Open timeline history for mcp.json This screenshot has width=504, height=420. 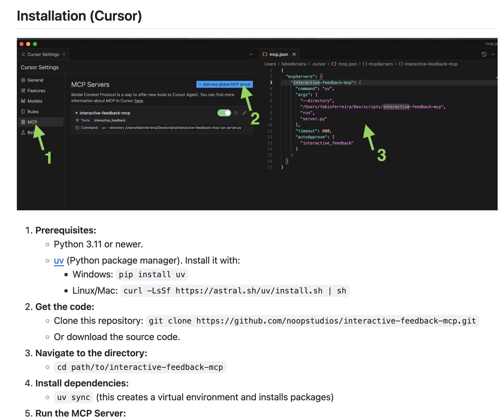pyautogui.click(x=484, y=54)
